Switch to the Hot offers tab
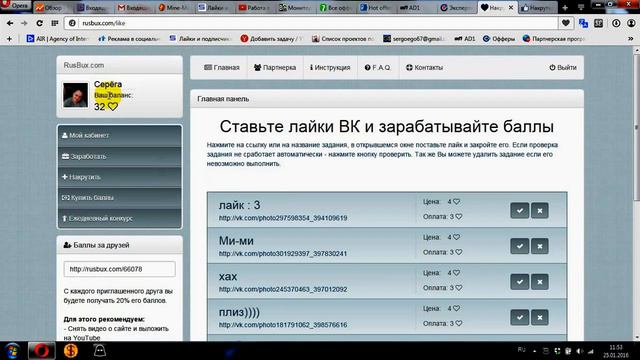This screenshot has height=360, width=640. (377, 7)
